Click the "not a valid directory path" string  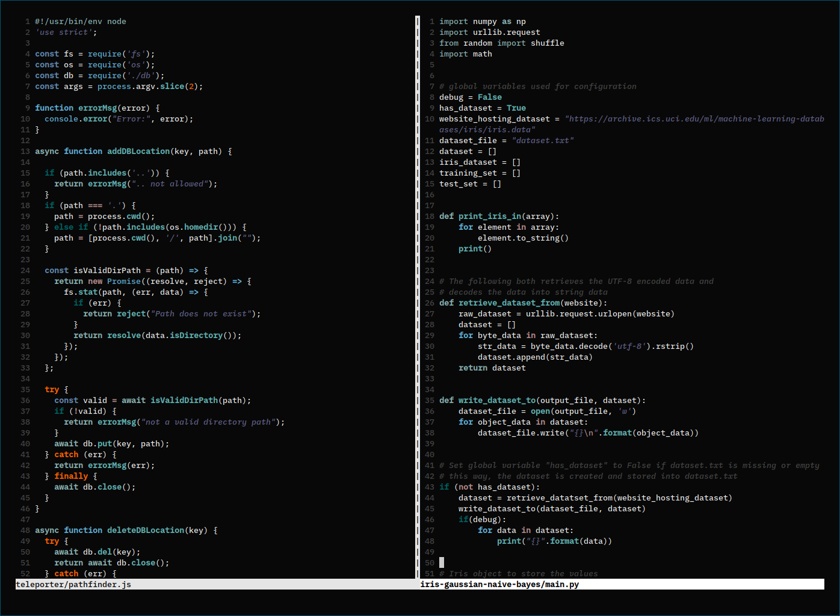tap(208, 422)
